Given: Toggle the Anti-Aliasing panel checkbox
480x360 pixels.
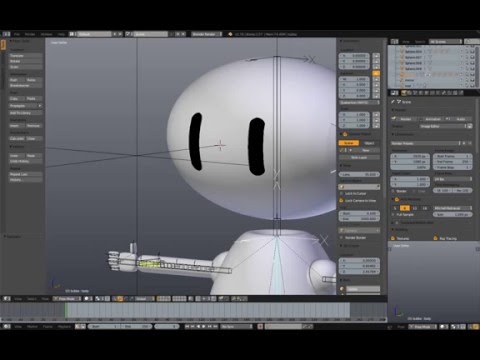Looking at the screenshot, I should [397, 199].
